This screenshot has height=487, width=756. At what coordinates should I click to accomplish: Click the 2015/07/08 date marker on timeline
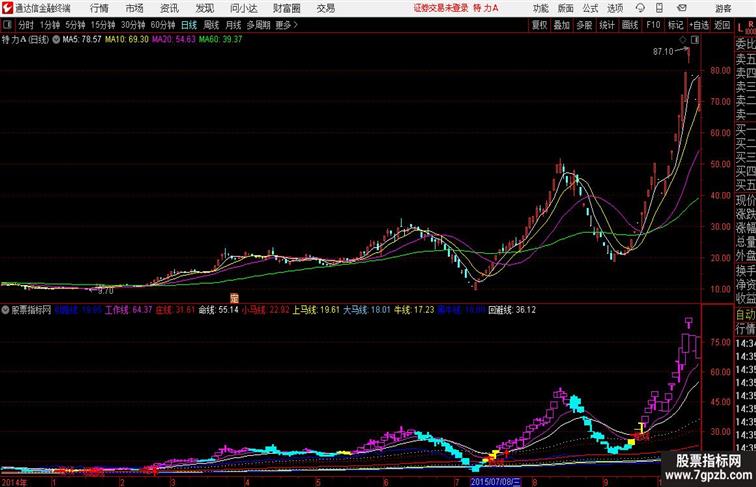click(495, 482)
